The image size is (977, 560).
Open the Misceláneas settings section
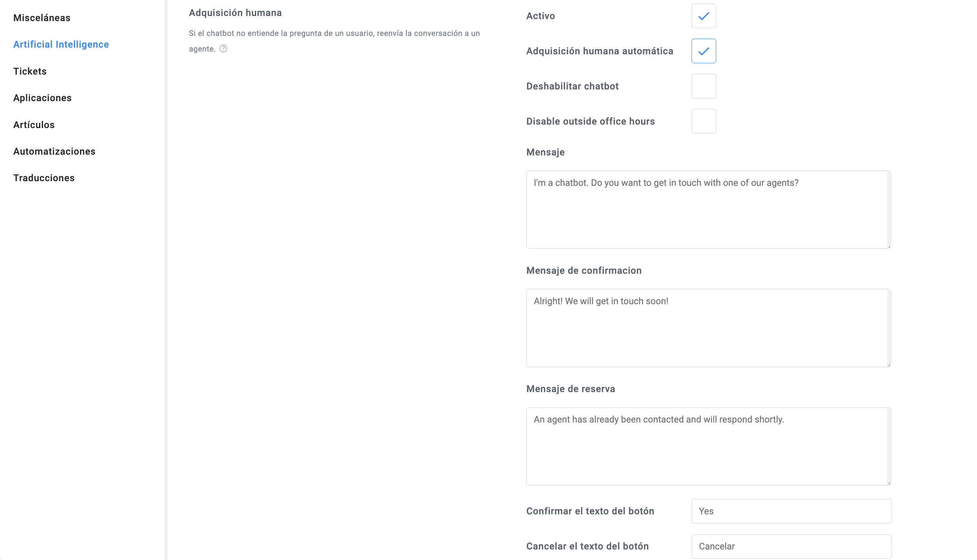[42, 18]
